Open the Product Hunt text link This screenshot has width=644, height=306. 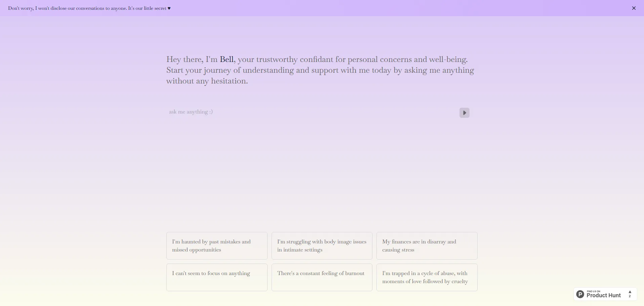coord(603,296)
